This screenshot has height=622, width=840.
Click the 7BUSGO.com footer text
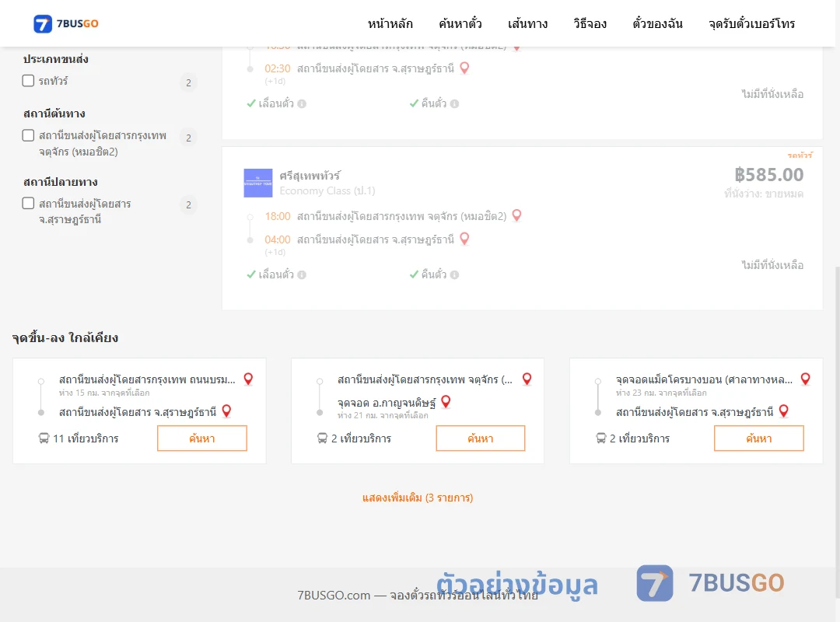click(x=418, y=596)
